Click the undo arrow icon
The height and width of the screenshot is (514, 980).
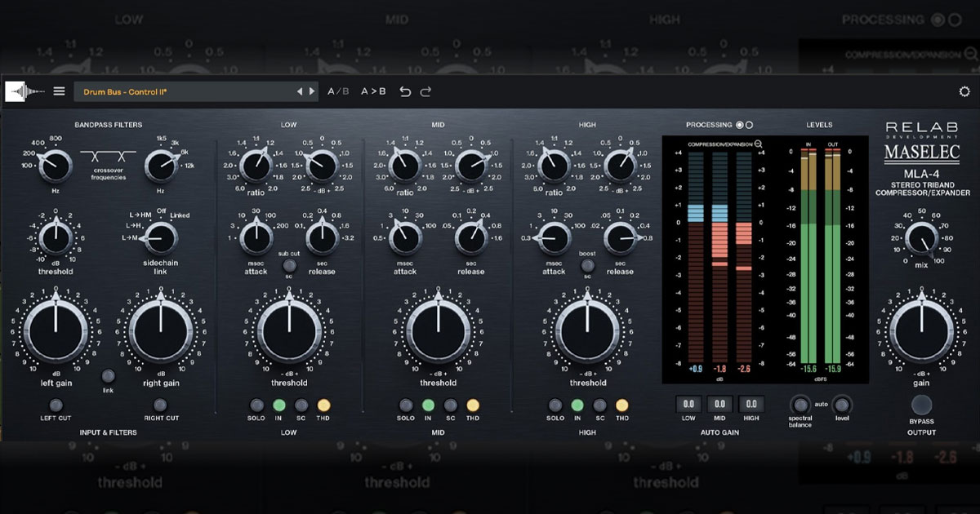coord(405,91)
